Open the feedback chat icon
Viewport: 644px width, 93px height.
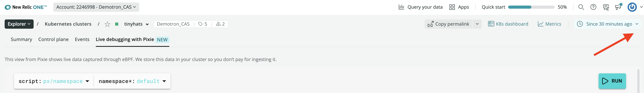(606, 7)
